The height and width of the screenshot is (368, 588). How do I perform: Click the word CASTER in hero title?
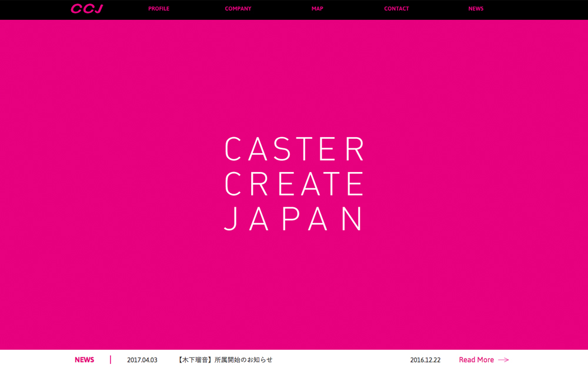point(295,150)
